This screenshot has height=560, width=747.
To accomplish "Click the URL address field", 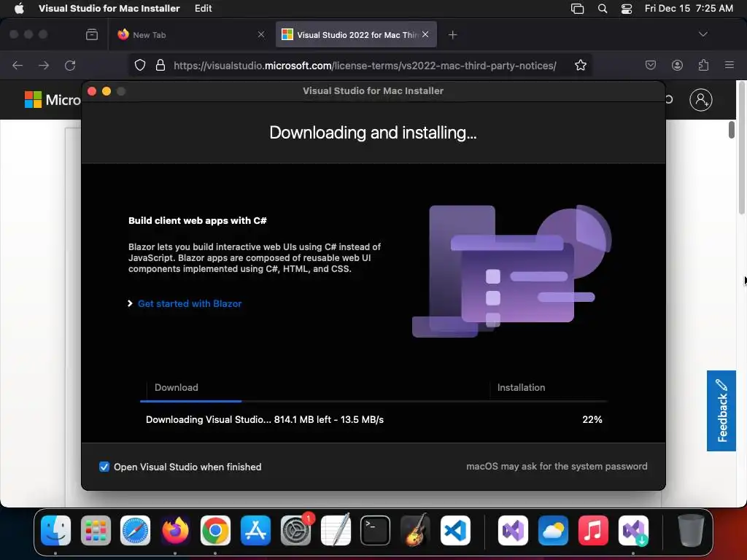I will (x=365, y=65).
